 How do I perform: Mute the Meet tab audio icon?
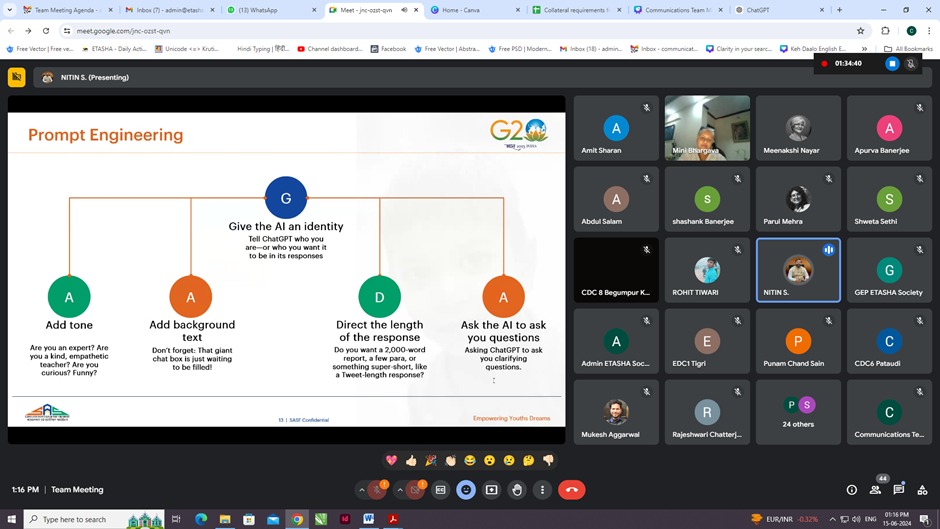click(x=404, y=10)
